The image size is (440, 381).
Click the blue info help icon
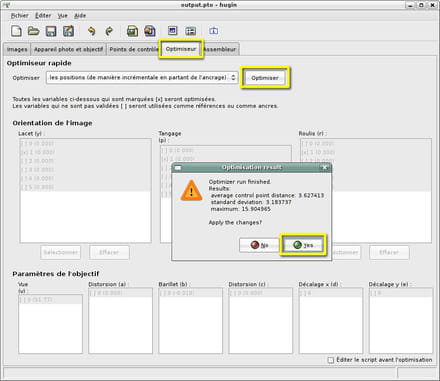214,31
